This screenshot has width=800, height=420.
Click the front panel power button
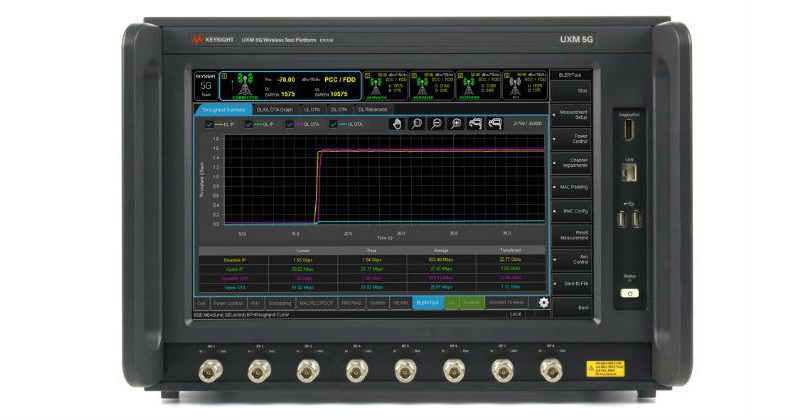(630, 293)
